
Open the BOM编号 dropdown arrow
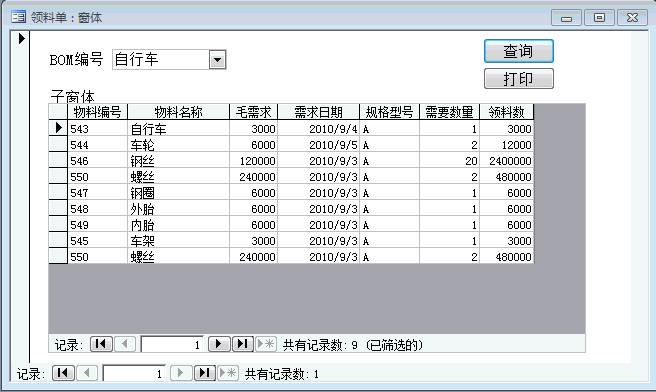(217, 59)
